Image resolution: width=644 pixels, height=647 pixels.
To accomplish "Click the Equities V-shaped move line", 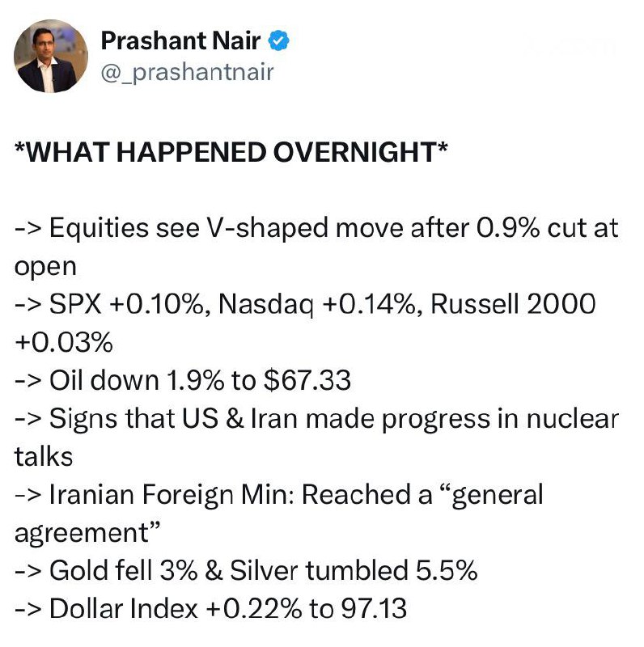I will [x=243, y=228].
